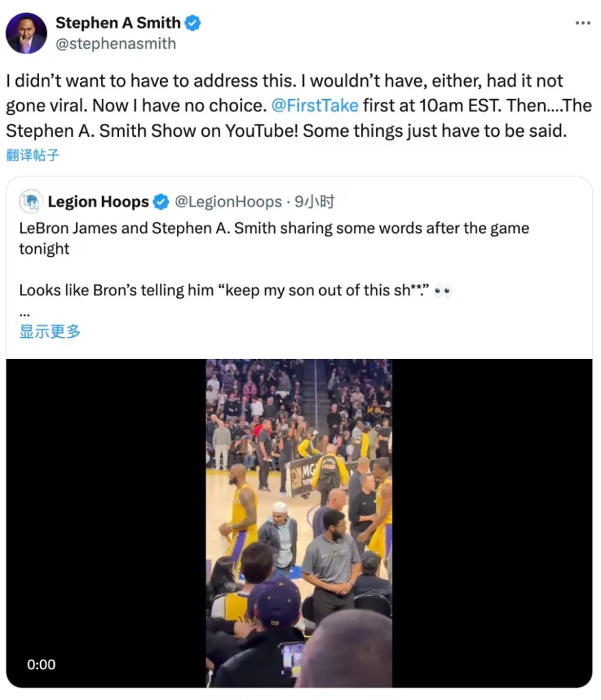This screenshot has width=601, height=700.
Task: Click the Legion Hoops account name
Action: (x=98, y=202)
